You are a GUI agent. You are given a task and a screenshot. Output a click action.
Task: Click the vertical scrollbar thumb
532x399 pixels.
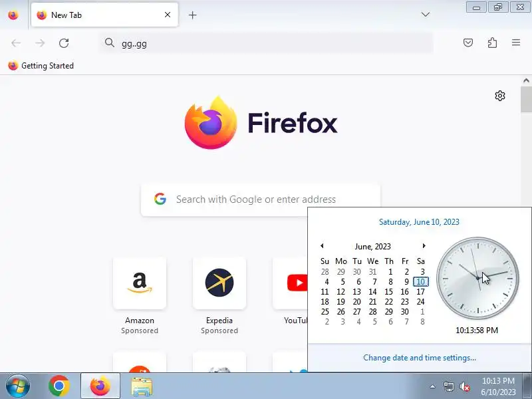tap(526, 99)
